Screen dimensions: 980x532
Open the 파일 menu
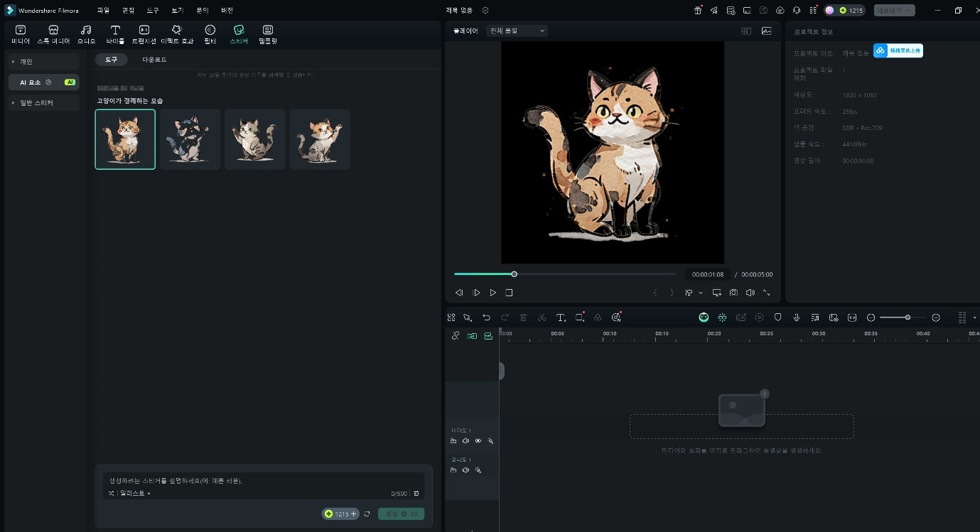pyautogui.click(x=103, y=11)
